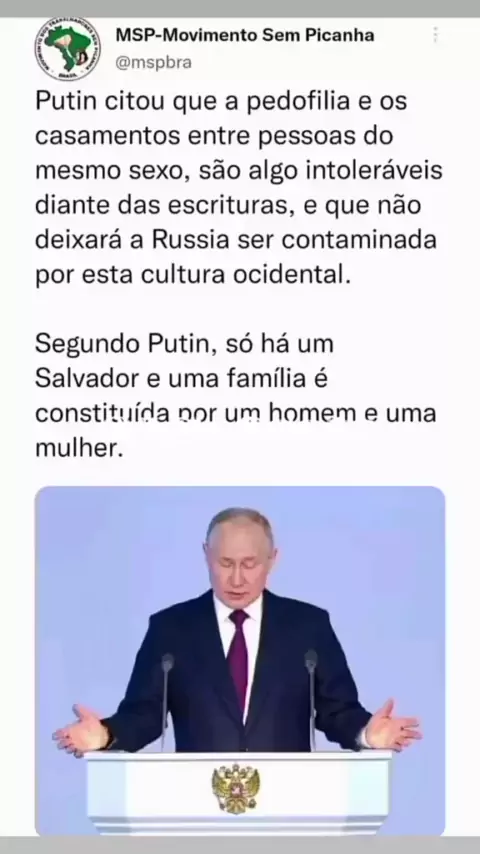This screenshot has width=480, height=854.
Task: Click the word 'mulher.' ending the tweet
Action: coord(76,448)
